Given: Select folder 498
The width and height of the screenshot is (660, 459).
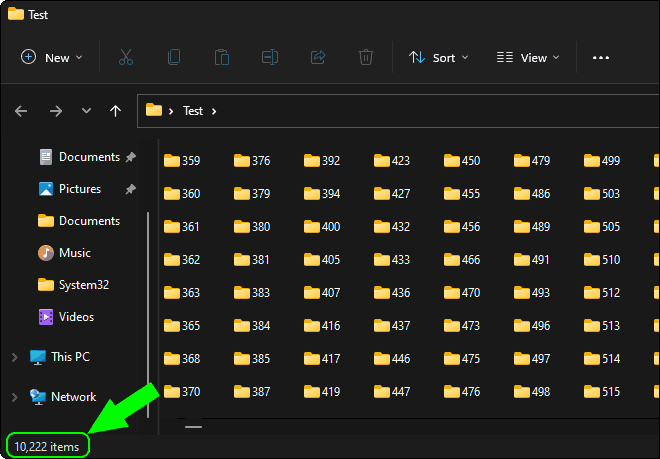Looking at the screenshot, I should (x=532, y=392).
